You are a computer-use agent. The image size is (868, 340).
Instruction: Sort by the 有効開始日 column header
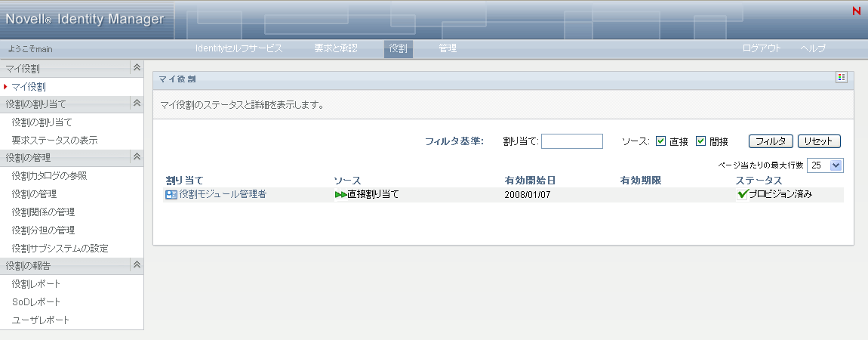[531, 181]
